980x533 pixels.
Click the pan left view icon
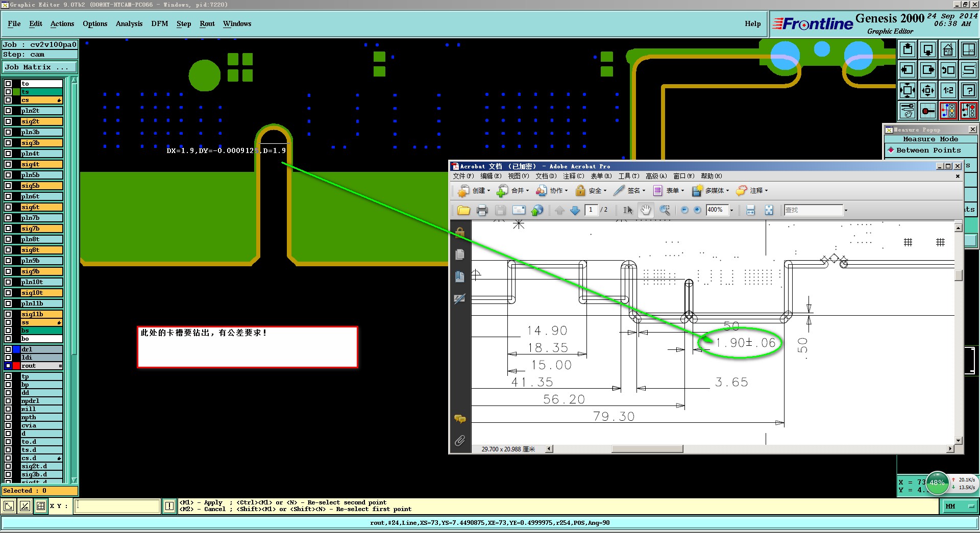click(x=908, y=70)
